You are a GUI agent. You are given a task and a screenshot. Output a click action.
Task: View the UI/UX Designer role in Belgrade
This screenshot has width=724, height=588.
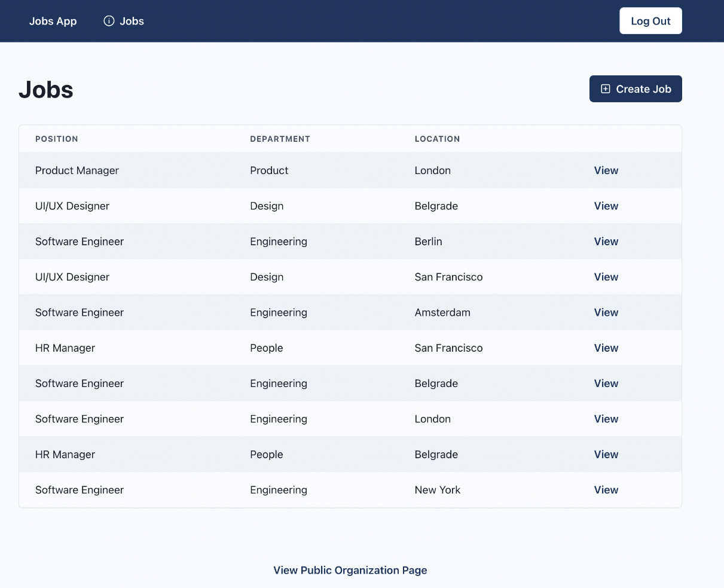[x=606, y=205]
